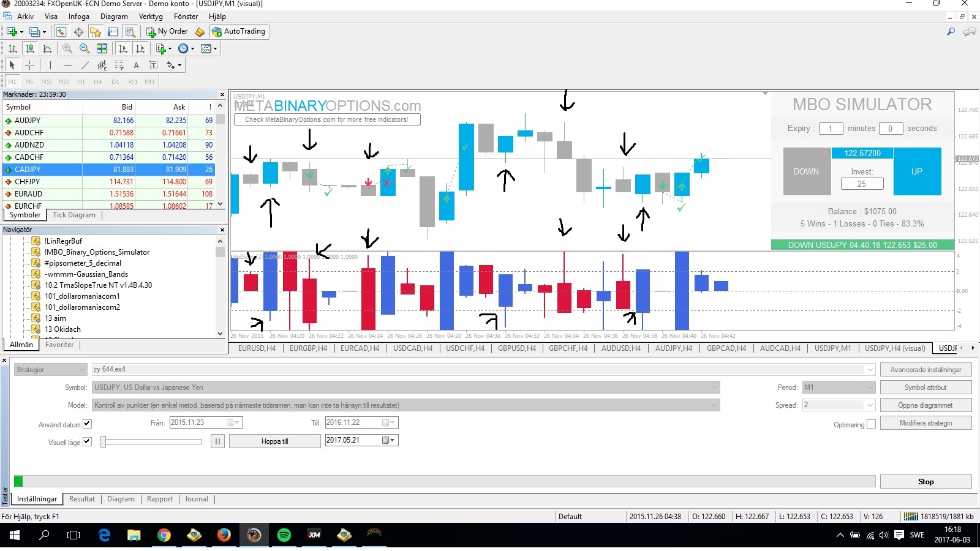Toggle chart shift icon

[140, 48]
